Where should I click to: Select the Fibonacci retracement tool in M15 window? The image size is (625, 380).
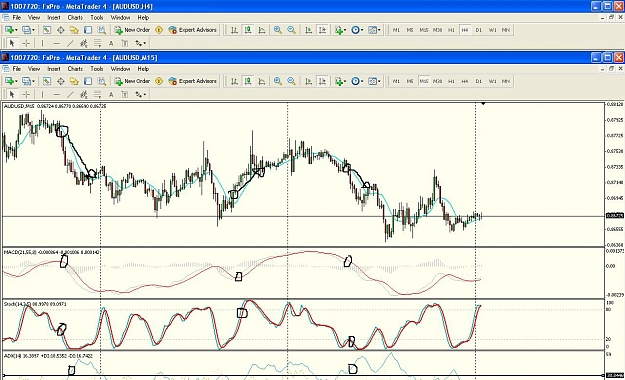(97, 95)
